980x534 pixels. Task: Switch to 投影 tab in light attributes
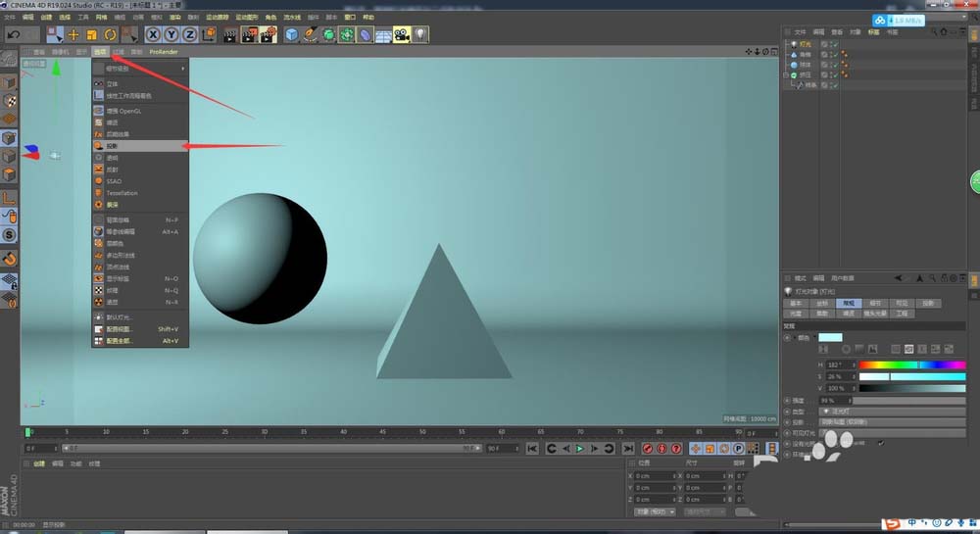click(928, 303)
